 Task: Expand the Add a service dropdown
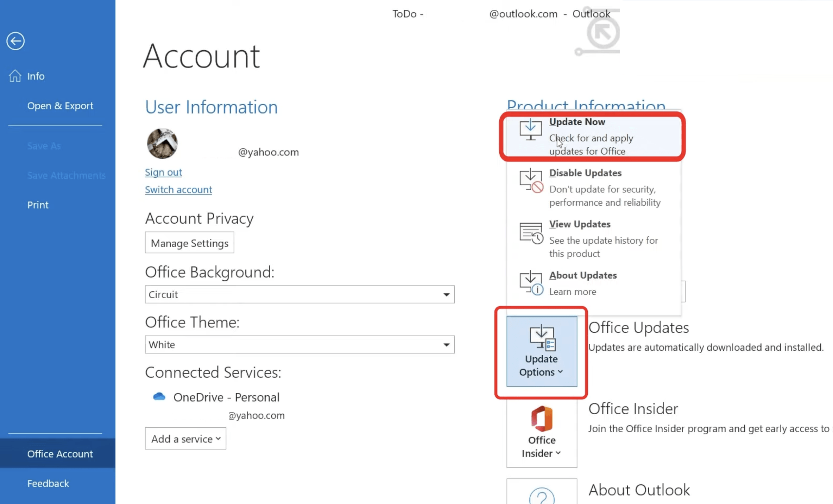[x=185, y=439]
